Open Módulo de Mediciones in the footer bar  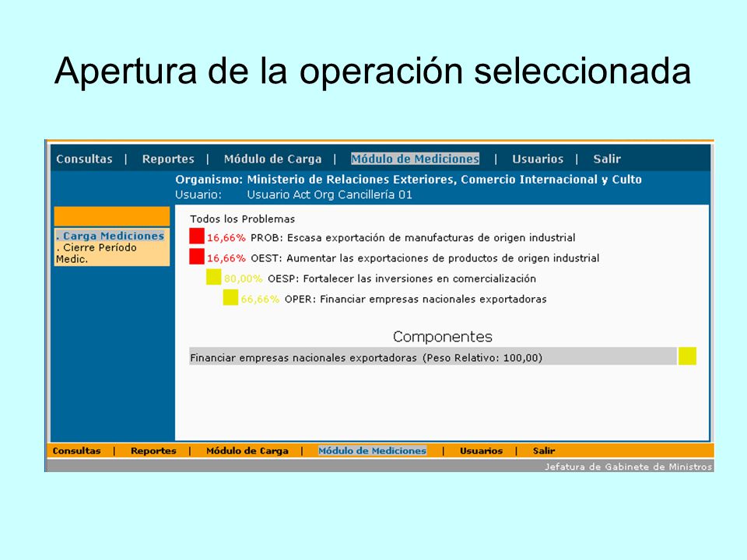coord(373,450)
